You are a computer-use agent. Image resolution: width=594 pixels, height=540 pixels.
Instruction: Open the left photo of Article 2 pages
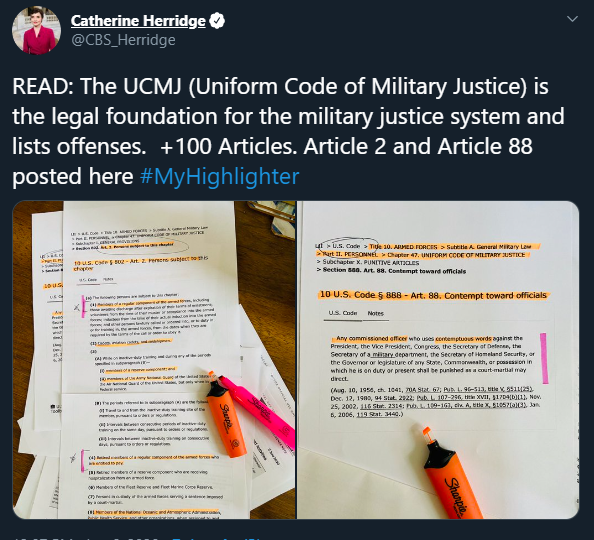coord(154,360)
